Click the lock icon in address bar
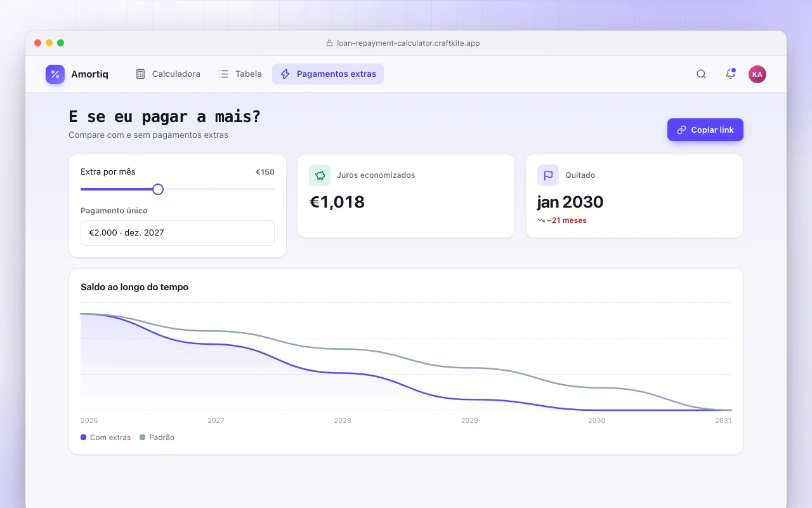 [329, 43]
